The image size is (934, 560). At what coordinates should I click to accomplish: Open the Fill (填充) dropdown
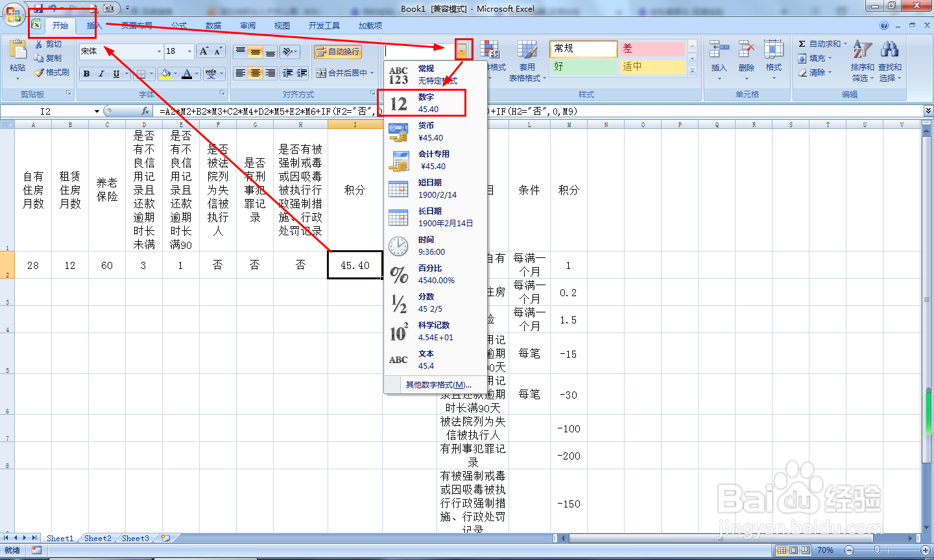point(815,58)
